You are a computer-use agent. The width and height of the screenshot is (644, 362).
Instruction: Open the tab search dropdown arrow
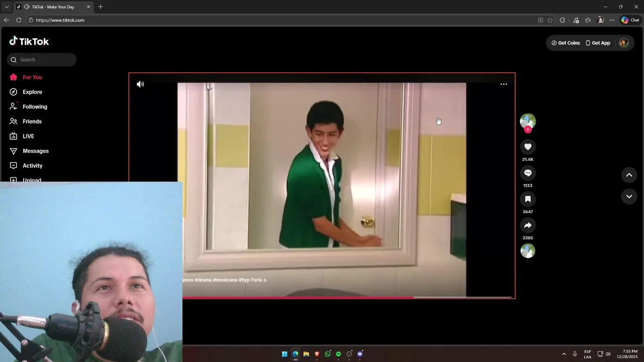tap(7, 7)
